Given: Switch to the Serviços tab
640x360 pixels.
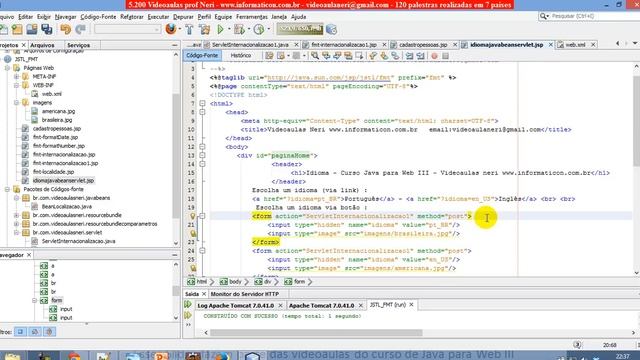Looking at the screenshot, I should 78,45.
